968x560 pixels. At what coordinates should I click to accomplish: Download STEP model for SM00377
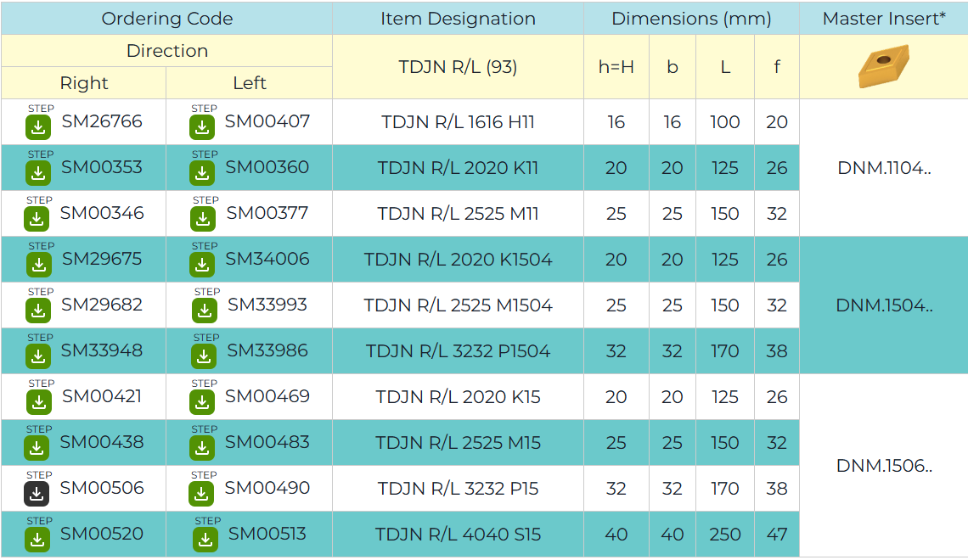click(203, 219)
